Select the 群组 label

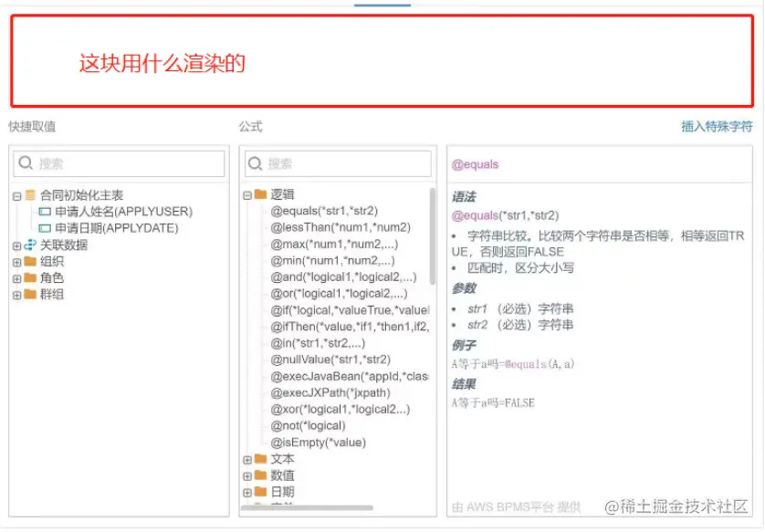52,295
